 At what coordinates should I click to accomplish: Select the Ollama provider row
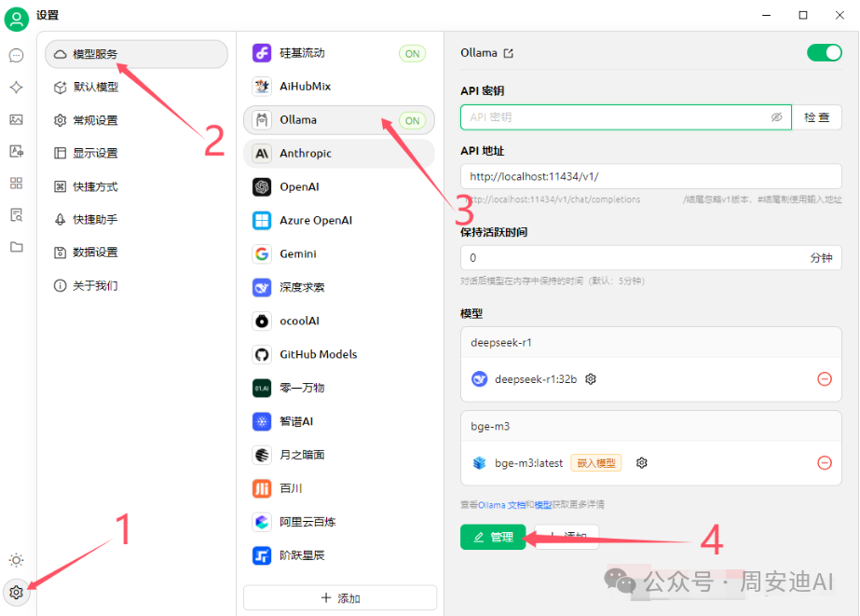(339, 120)
